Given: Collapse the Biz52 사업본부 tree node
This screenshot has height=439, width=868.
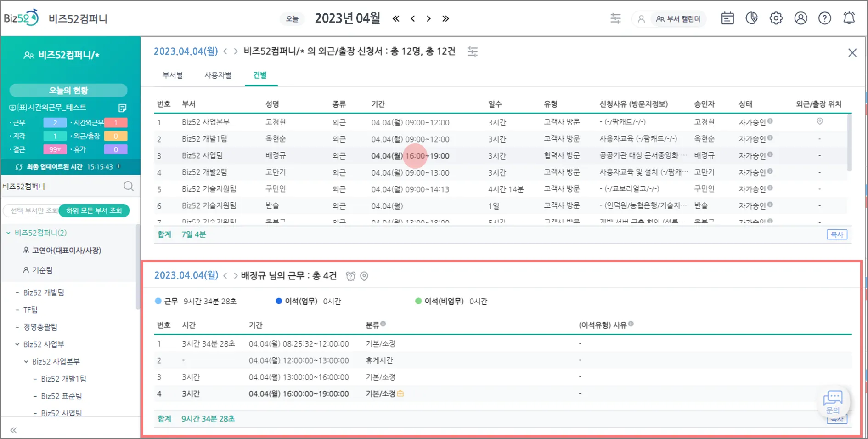Looking at the screenshot, I should point(26,362).
